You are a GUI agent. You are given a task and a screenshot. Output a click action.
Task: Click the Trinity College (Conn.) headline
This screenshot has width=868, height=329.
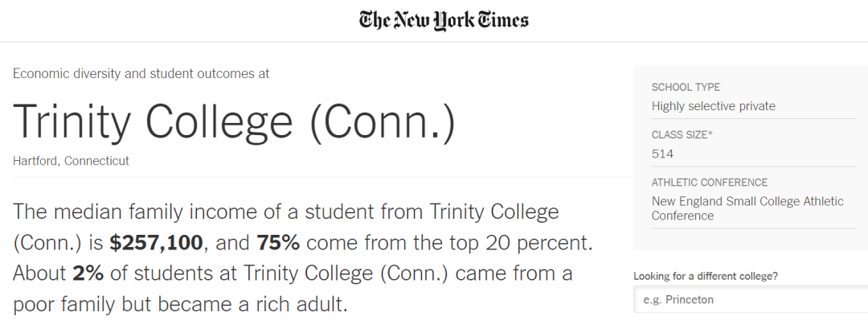click(234, 120)
